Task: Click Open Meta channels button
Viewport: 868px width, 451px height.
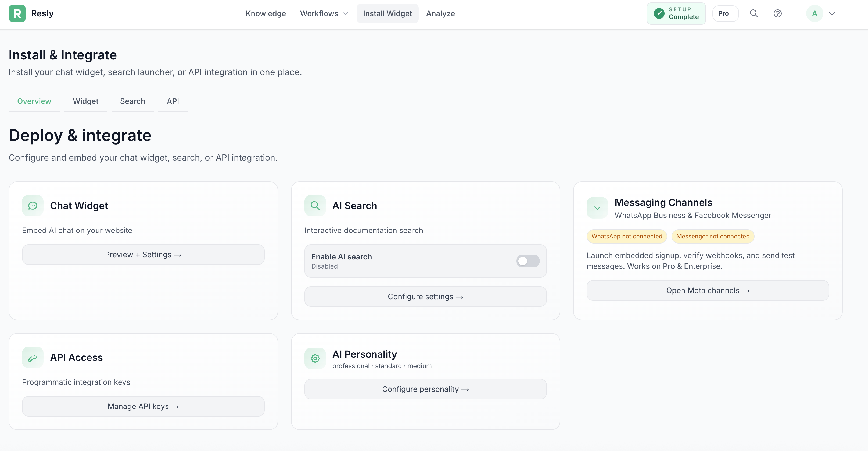Action: coord(707,290)
